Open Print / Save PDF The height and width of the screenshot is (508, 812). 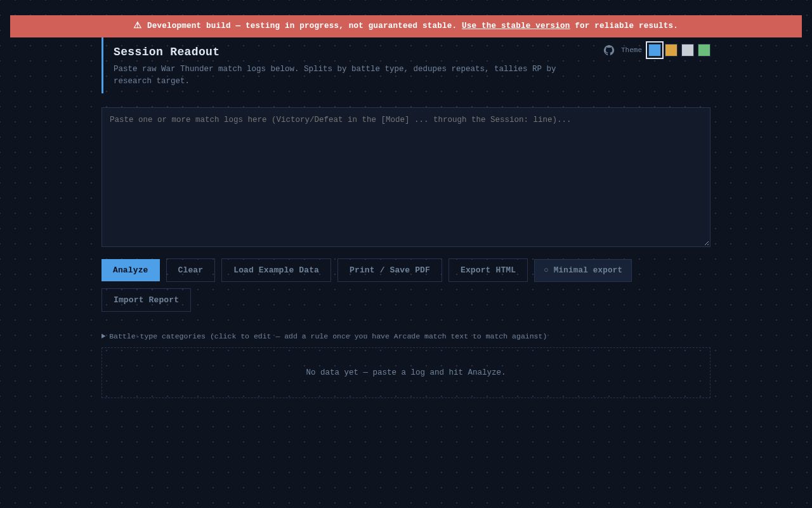[390, 270]
